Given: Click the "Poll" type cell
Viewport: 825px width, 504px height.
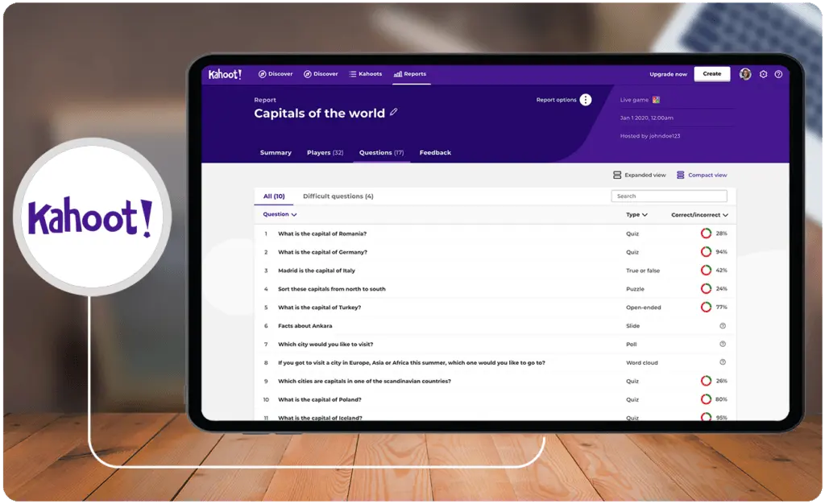Looking at the screenshot, I should point(631,345).
